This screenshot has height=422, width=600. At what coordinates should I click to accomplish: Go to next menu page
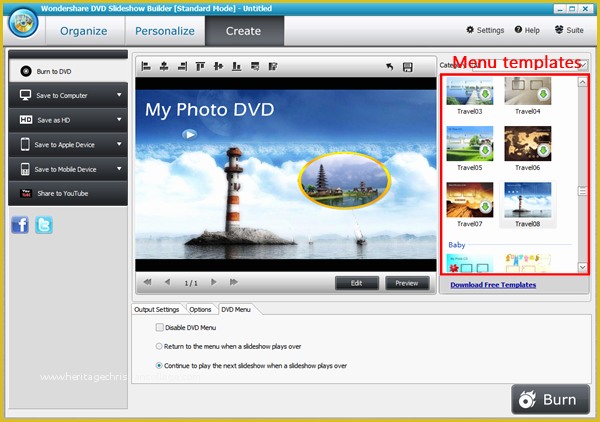coord(214,282)
